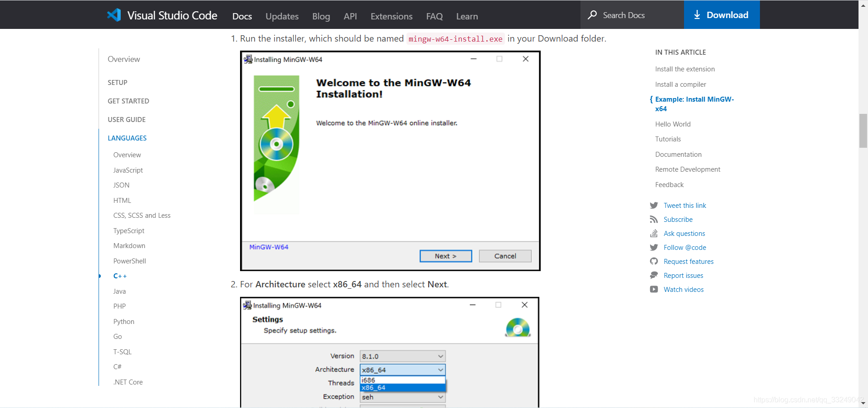Click the Twitter icon beside Follow @code
The width and height of the screenshot is (868, 408).
[x=654, y=248]
